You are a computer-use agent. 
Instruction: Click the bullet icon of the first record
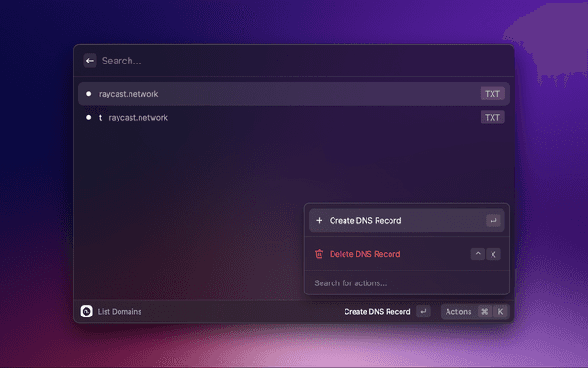[89, 94]
